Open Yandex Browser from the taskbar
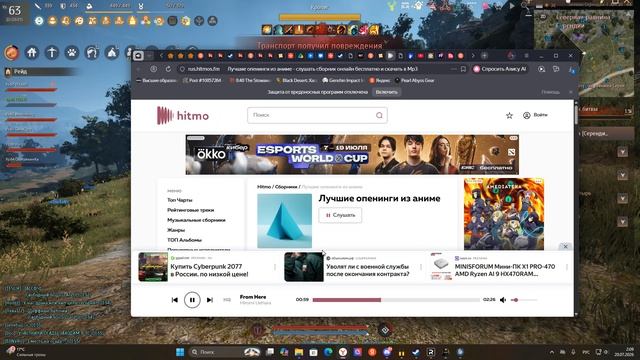This screenshot has width=640, height=360. (343, 352)
